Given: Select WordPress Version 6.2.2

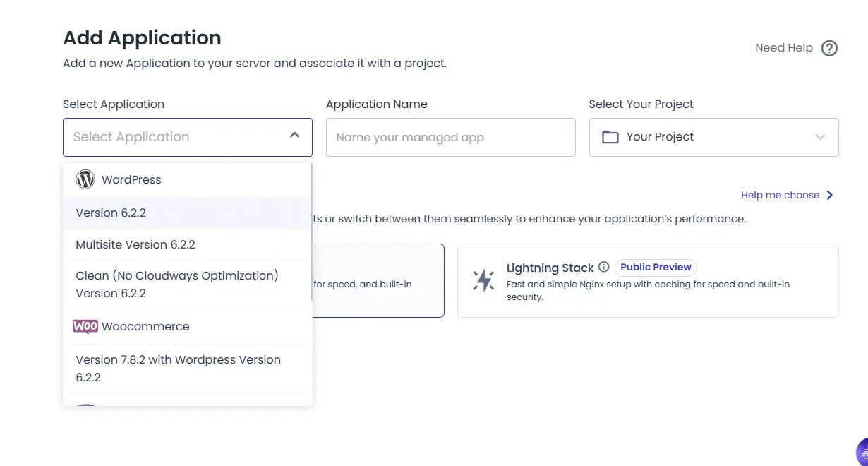Looking at the screenshot, I should pyautogui.click(x=111, y=213).
